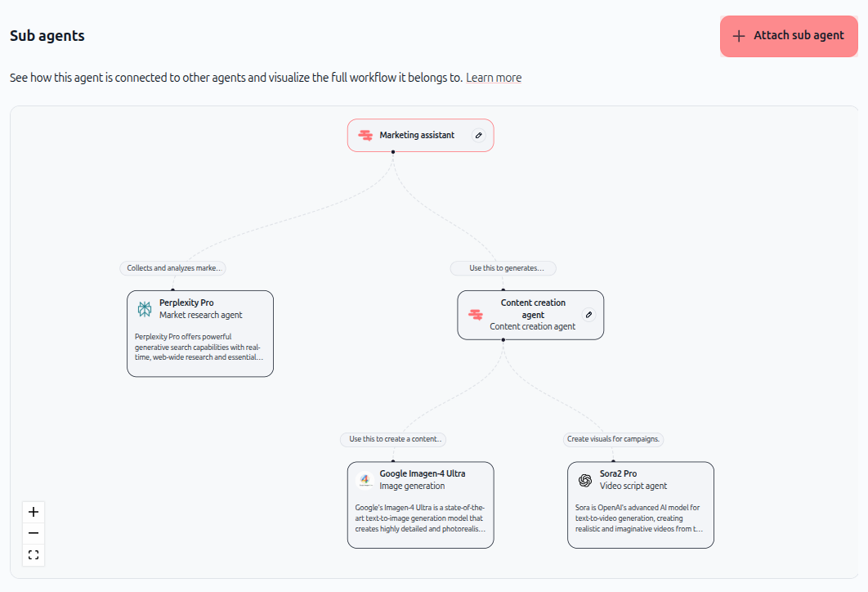Viewport: 868px width, 592px height.
Task: Click the 'Use this to generates...' edge label
Action: pos(503,268)
